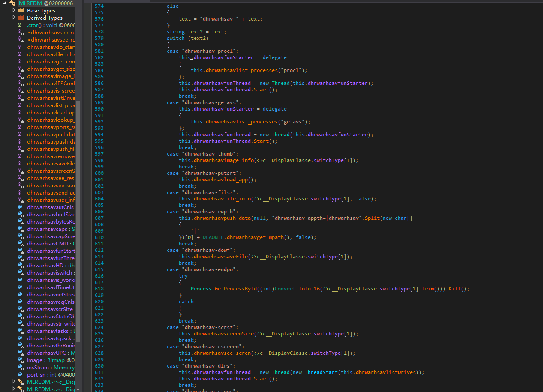Click the dhrwarhsavimage_i method icon

20,76
